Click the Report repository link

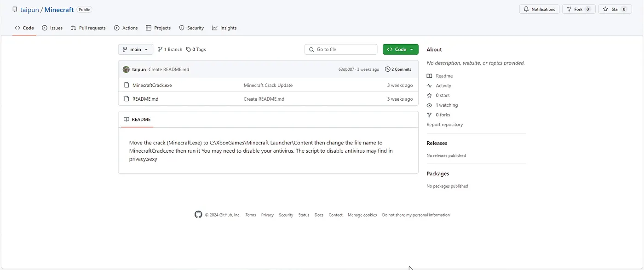(x=445, y=125)
